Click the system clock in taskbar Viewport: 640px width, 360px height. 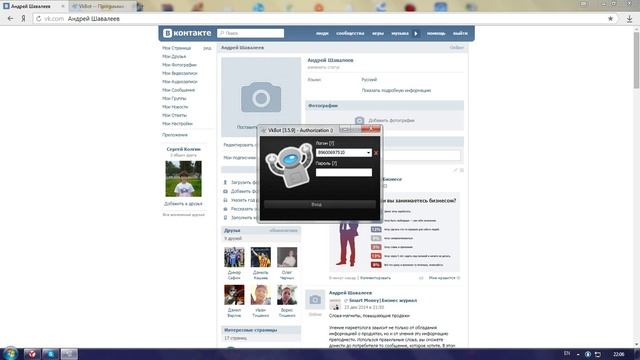tap(618, 354)
